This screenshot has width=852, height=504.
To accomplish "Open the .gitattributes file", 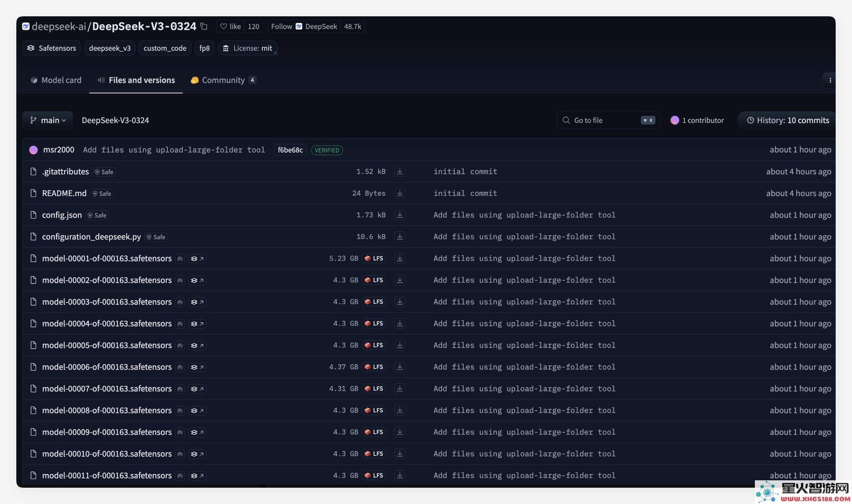I will 65,172.
